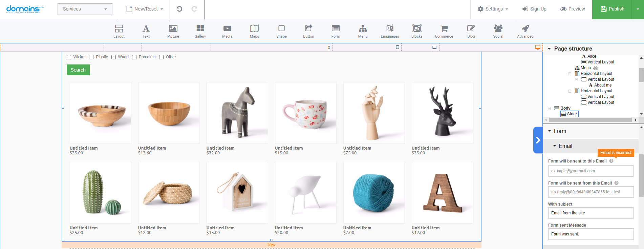Open the New/Reset menu

(145, 9)
